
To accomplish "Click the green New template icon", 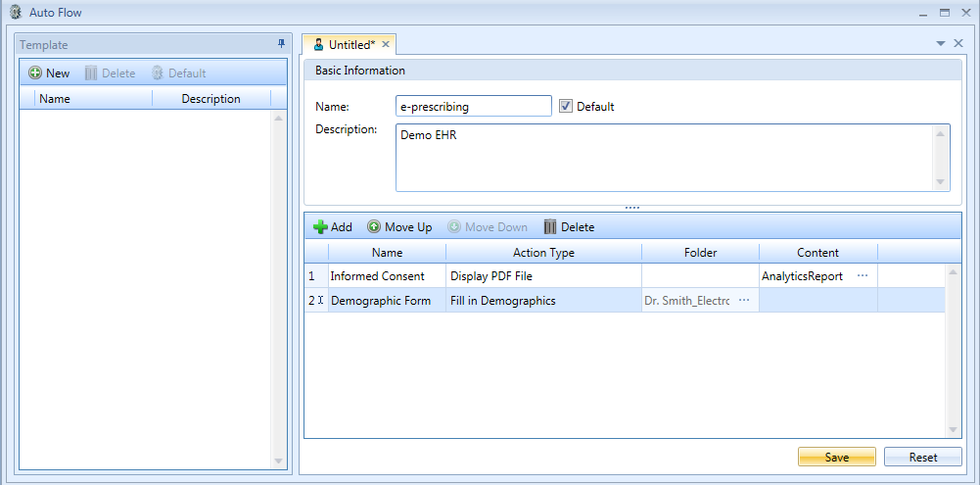I will tap(35, 73).
